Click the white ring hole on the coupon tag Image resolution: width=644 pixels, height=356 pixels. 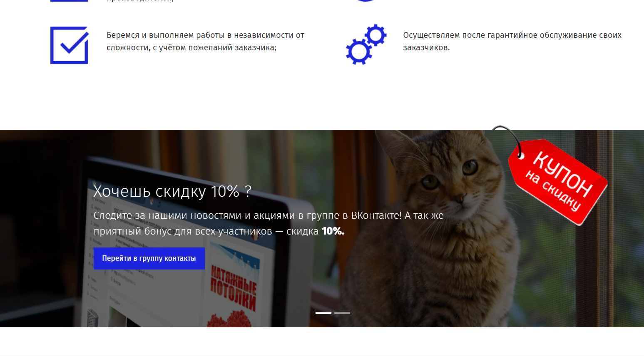coord(521,156)
